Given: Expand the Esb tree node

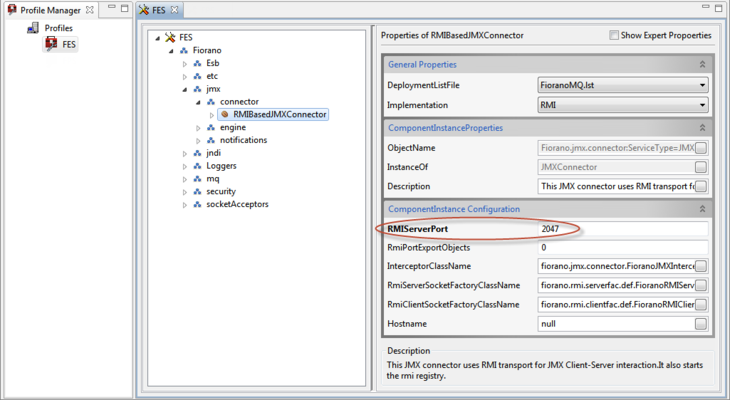Looking at the screenshot, I should [185, 64].
